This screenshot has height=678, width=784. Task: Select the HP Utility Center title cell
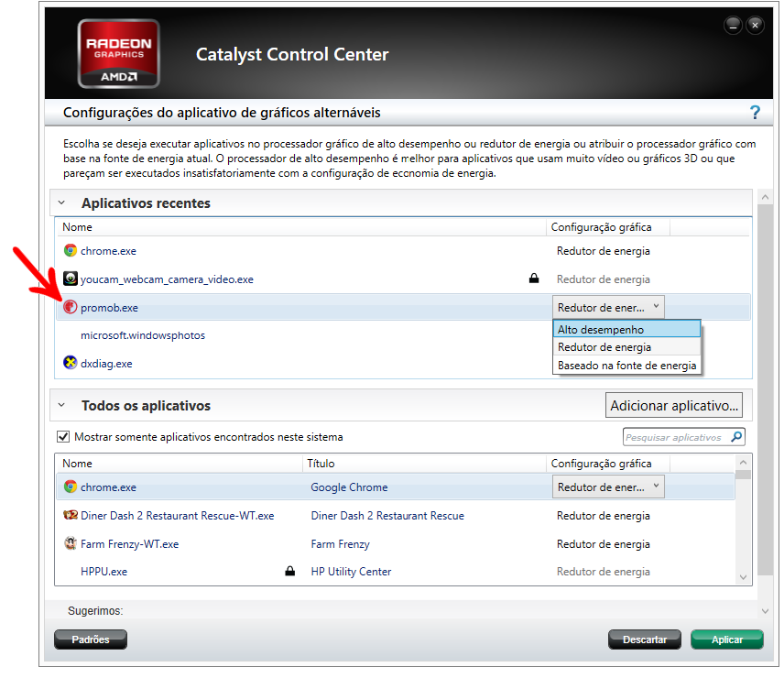coord(351,572)
